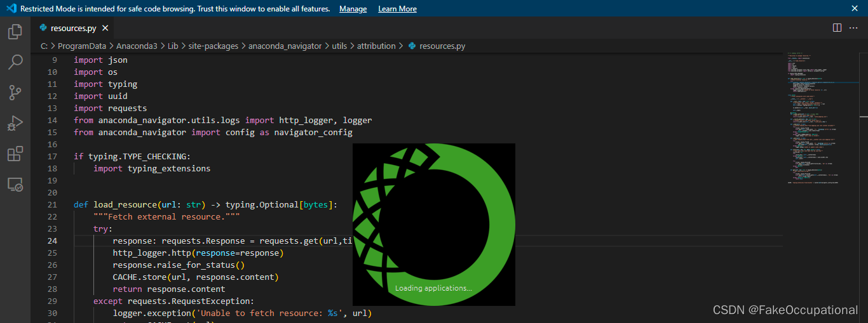
Task: Click the code minimap preview
Action: 820,117
